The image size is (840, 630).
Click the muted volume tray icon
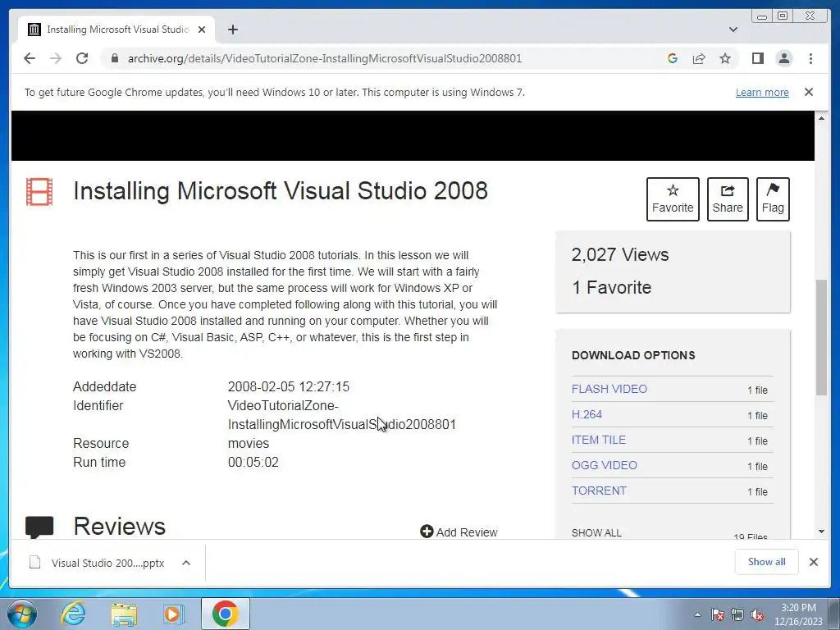click(x=757, y=615)
